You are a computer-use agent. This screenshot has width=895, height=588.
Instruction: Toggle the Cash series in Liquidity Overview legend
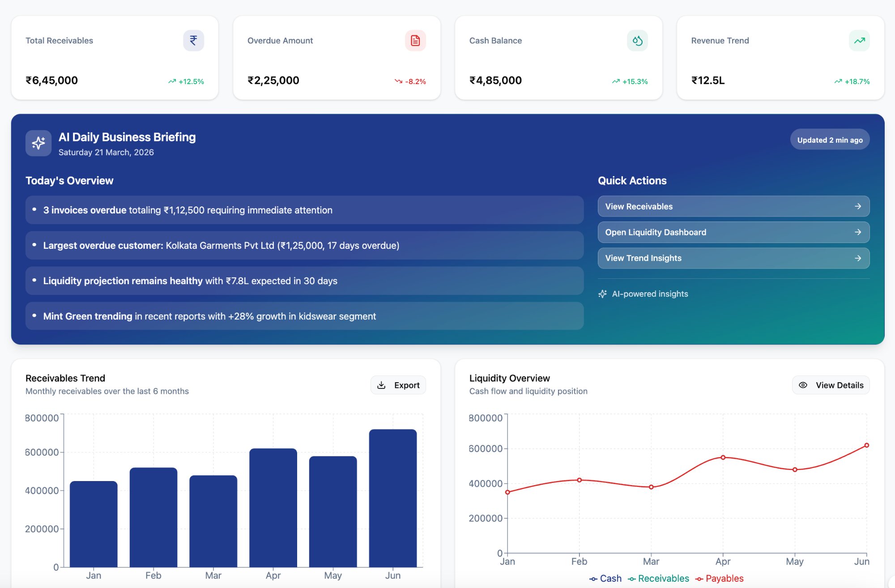coord(605,578)
